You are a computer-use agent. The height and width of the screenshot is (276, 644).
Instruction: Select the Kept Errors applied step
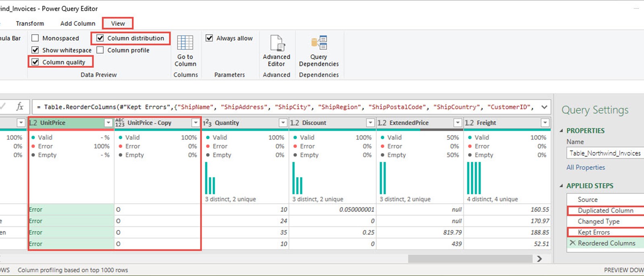(594, 232)
